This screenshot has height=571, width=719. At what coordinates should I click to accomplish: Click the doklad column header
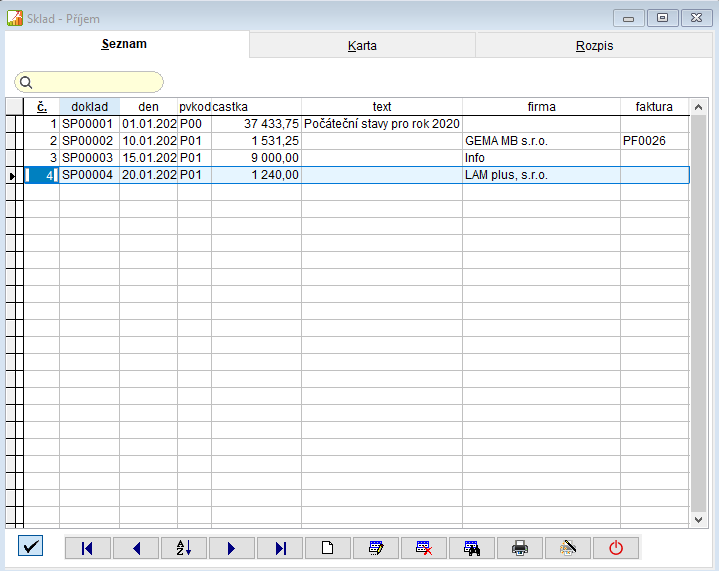click(89, 107)
